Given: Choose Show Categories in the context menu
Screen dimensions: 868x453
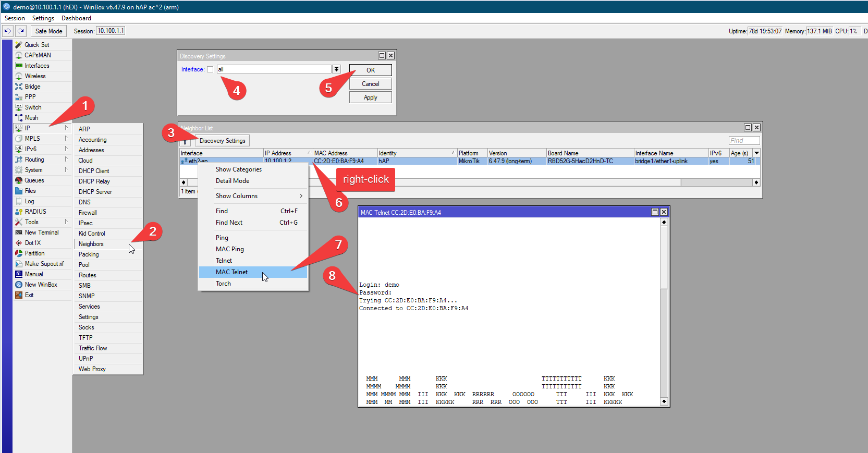Looking at the screenshot, I should pos(253,169).
